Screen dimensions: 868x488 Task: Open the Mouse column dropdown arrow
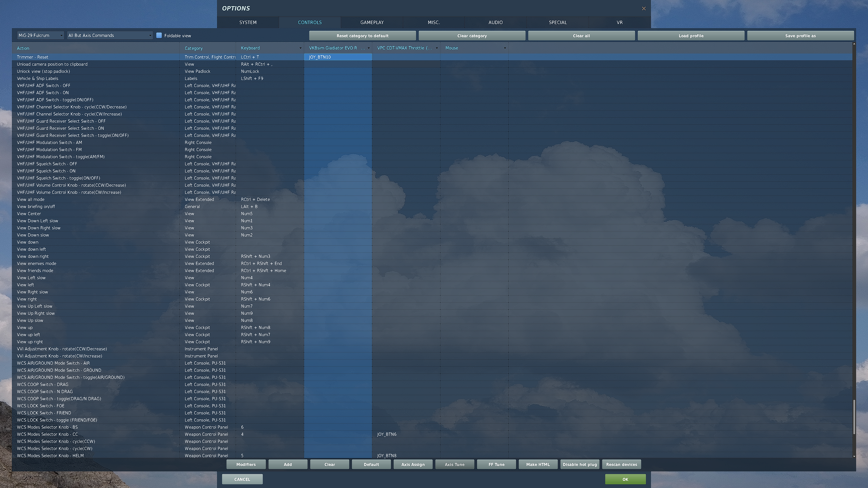pos(505,48)
